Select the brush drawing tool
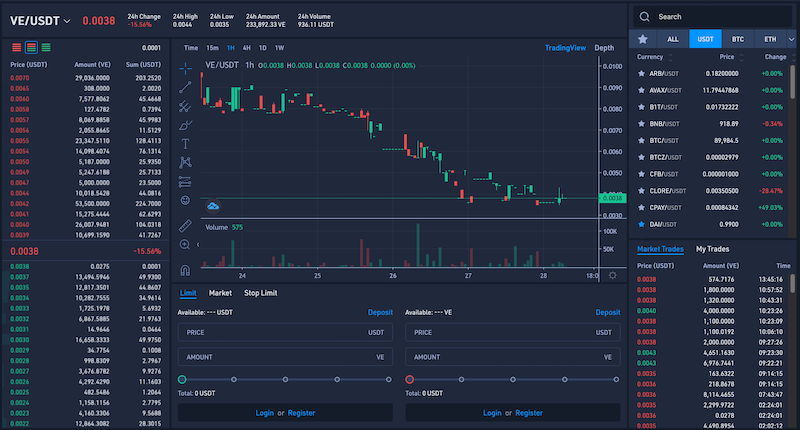The height and width of the screenshot is (430, 800). click(185, 125)
